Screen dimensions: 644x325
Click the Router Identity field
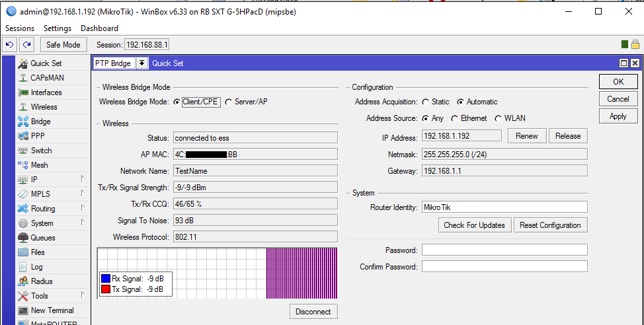click(x=504, y=207)
